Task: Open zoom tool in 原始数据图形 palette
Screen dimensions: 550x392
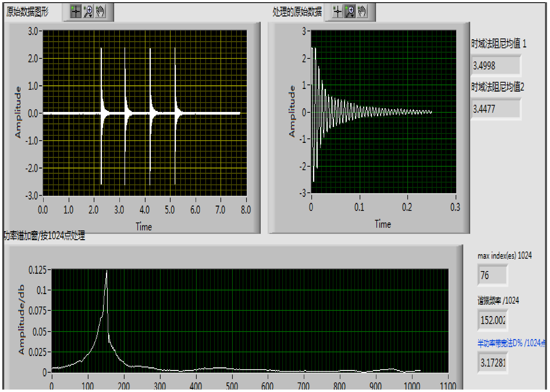Action: click(88, 12)
